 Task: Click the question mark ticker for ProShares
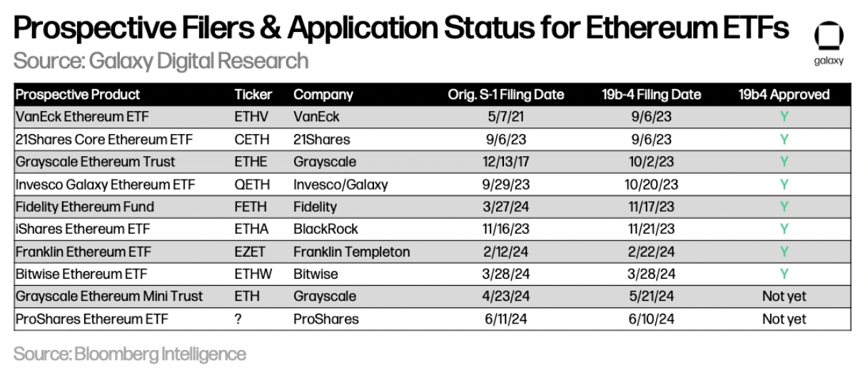point(238,319)
